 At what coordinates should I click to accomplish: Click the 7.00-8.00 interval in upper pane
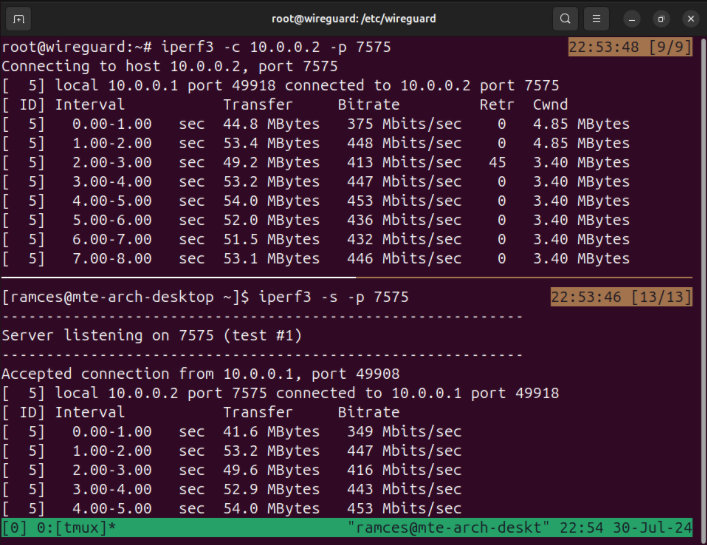click(112, 259)
